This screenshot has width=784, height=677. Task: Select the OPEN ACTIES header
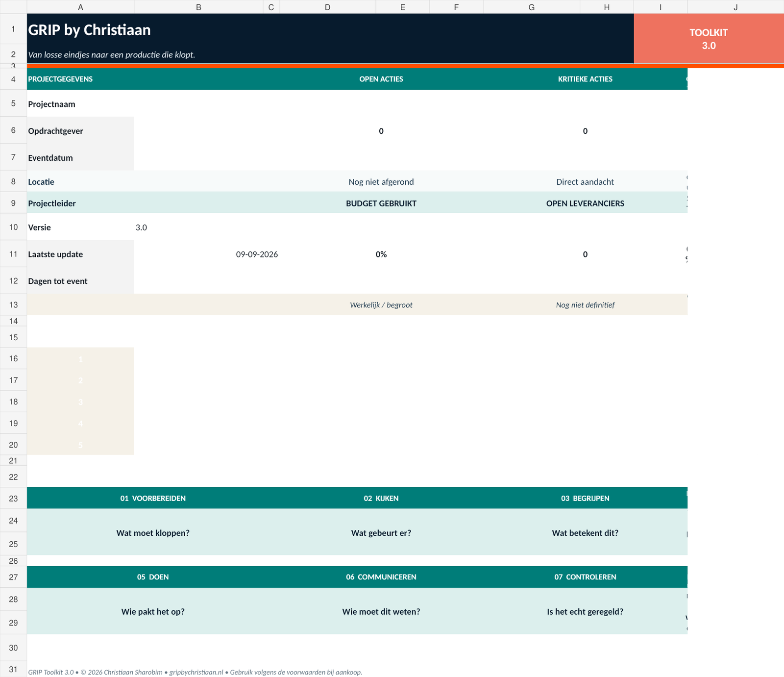click(x=381, y=79)
